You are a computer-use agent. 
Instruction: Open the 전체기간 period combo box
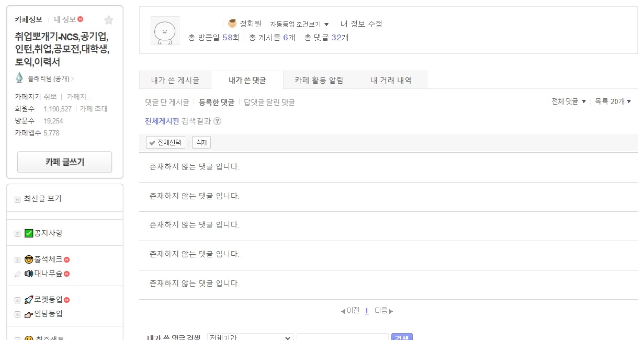tap(250, 337)
